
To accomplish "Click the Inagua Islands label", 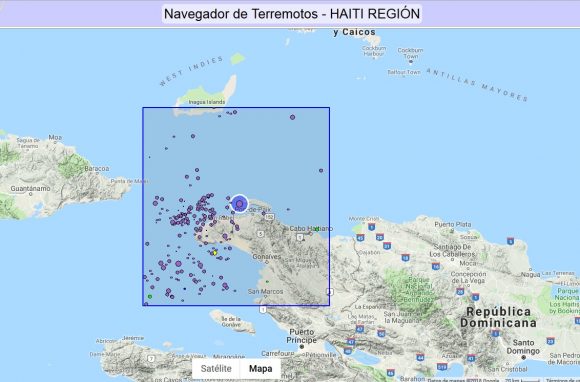I will (206, 102).
